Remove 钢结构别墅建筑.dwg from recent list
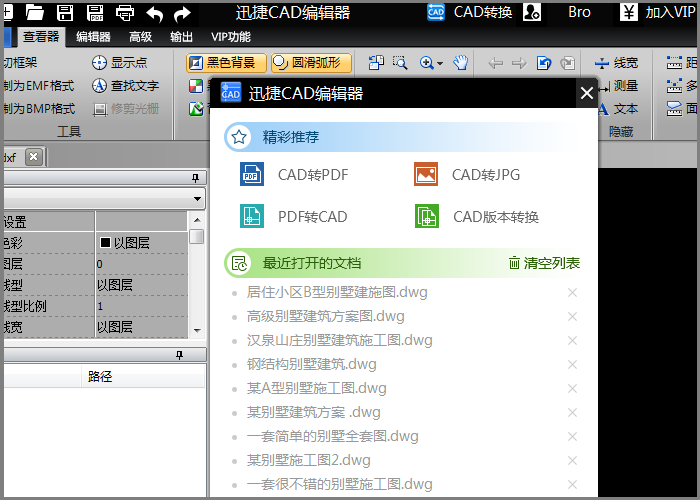The height and width of the screenshot is (500, 700). pyautogui.click(x=572, y=365)
